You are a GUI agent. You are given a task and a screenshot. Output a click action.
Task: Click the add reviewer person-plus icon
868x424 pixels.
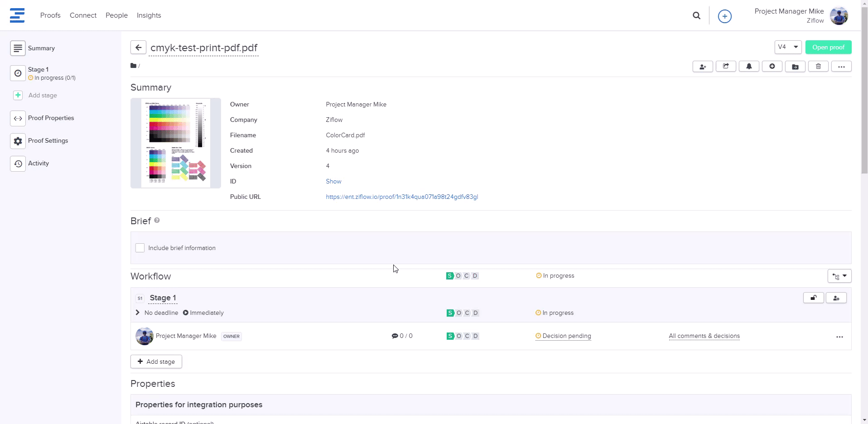click(703, 67)
